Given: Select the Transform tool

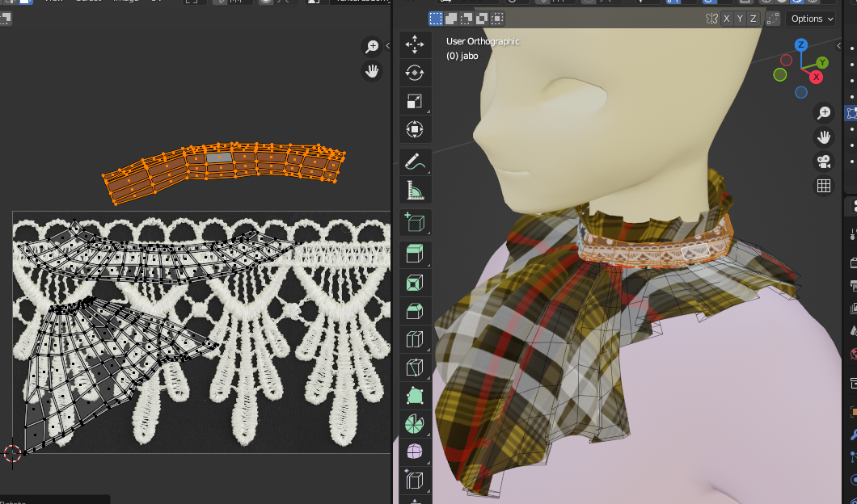Looking at the screenshot, I should coord(415,129).
